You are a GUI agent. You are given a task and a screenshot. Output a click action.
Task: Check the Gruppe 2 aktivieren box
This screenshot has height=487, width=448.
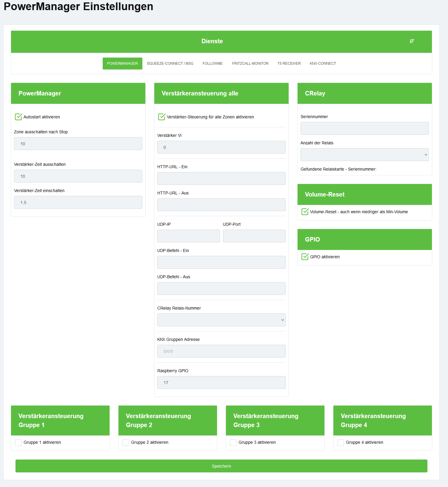[126, 443]
